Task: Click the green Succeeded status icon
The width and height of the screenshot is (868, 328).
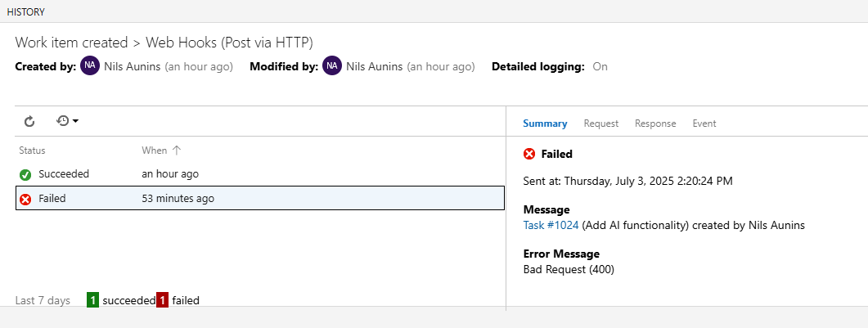Action: (25, 174)
